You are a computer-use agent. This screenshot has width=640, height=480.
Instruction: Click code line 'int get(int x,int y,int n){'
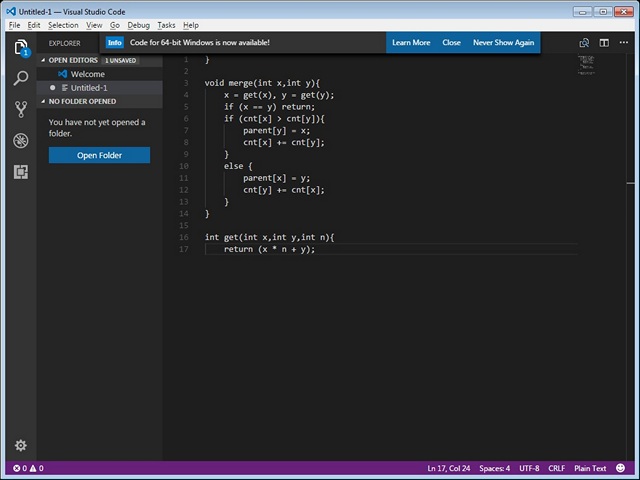(x=269, y=237)
